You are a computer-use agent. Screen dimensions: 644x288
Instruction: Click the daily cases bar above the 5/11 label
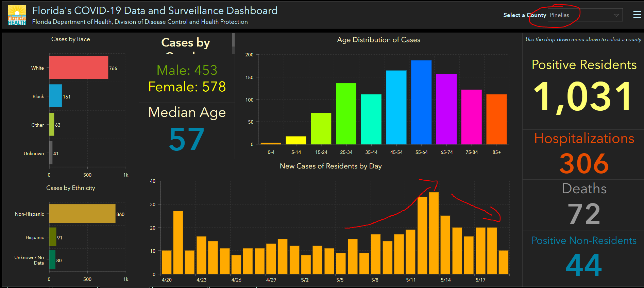(410, 252)
